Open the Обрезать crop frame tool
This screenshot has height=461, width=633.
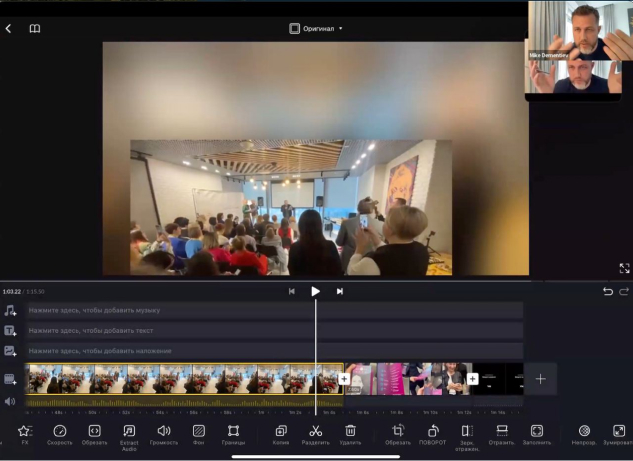(x=398, y=435)
